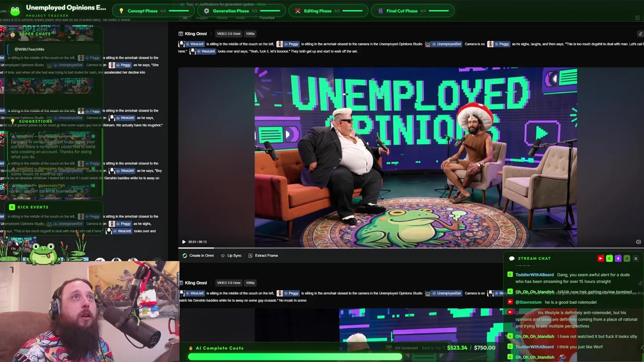Click the grid view icon at the right of the filter row
This screenshot has height=362, width=644.
pos(637,18)
